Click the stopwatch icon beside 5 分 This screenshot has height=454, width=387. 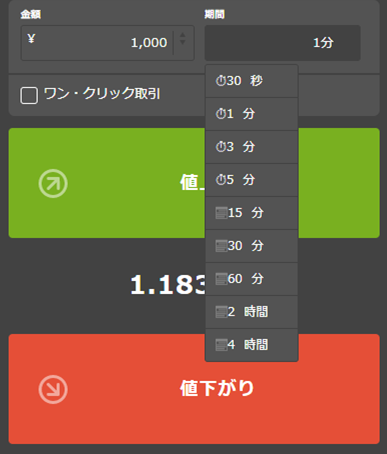[221, 180]
